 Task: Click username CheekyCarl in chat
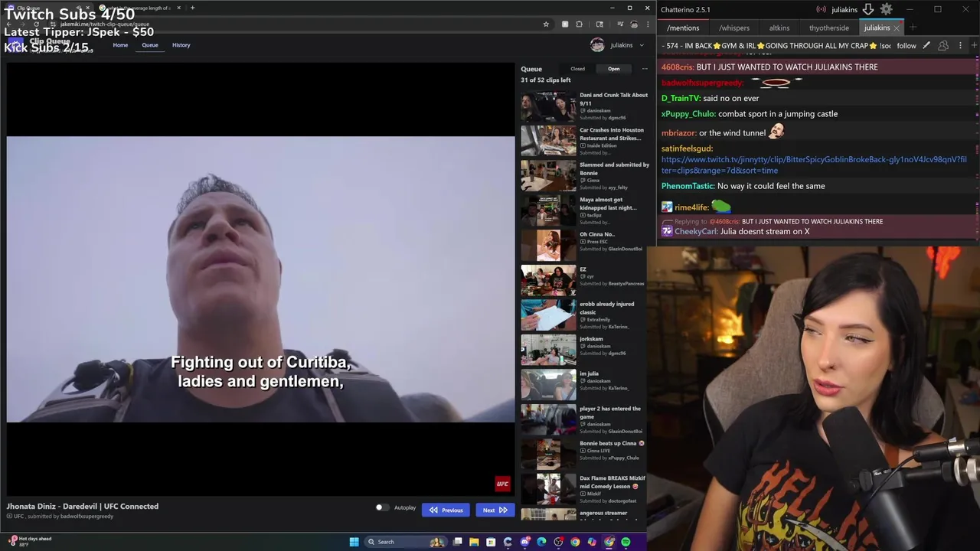pos(696,231)
